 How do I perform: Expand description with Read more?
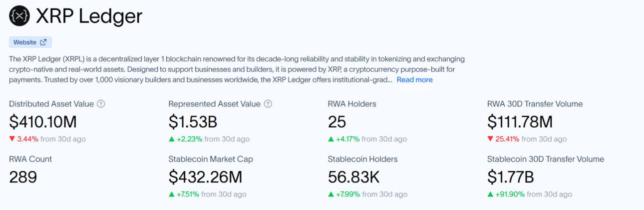pyautogui.click(x=414, y=80)
